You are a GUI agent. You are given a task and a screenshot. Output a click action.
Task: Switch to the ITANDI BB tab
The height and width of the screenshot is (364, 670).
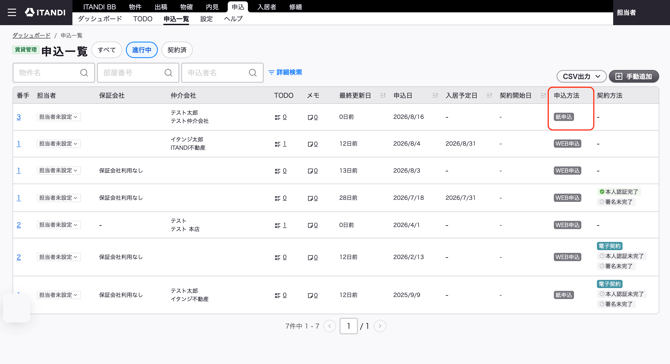click(x=100, y=7)
